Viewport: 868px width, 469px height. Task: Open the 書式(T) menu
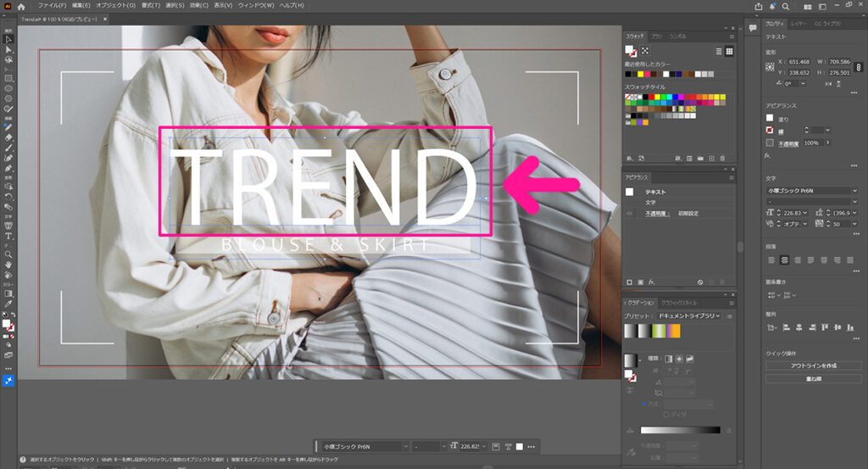[x=151, y=6]
